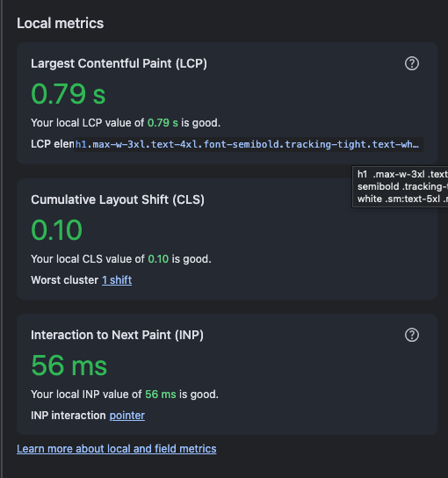Open the INP help question-mark icon

[x=412, y=335]
